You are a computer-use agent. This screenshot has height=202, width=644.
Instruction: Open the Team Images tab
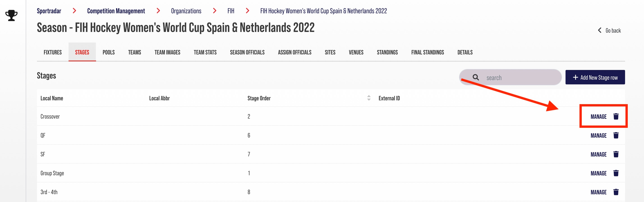(167, 52)
